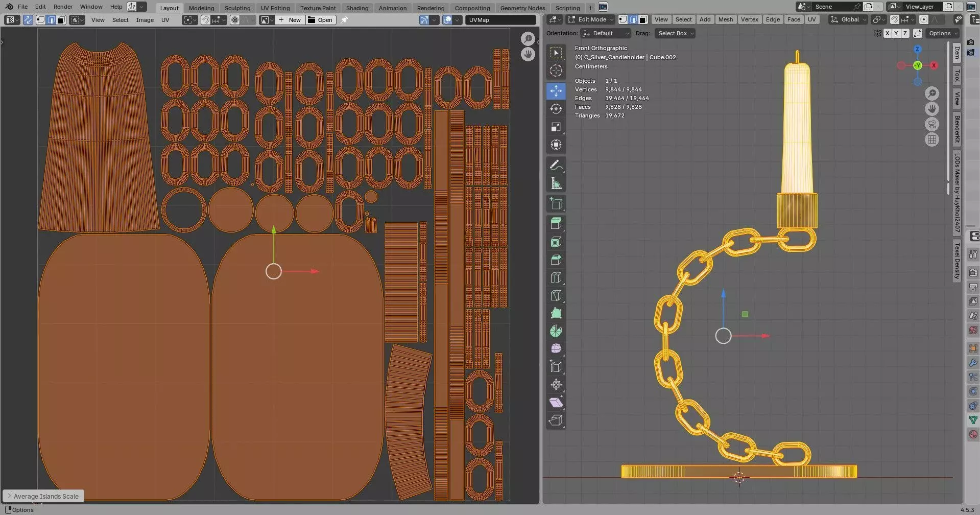The image size is (980, 515).
Task: Open the Modifier properties wrench tab
Action: pyautogui.click(x=973, y=363)
